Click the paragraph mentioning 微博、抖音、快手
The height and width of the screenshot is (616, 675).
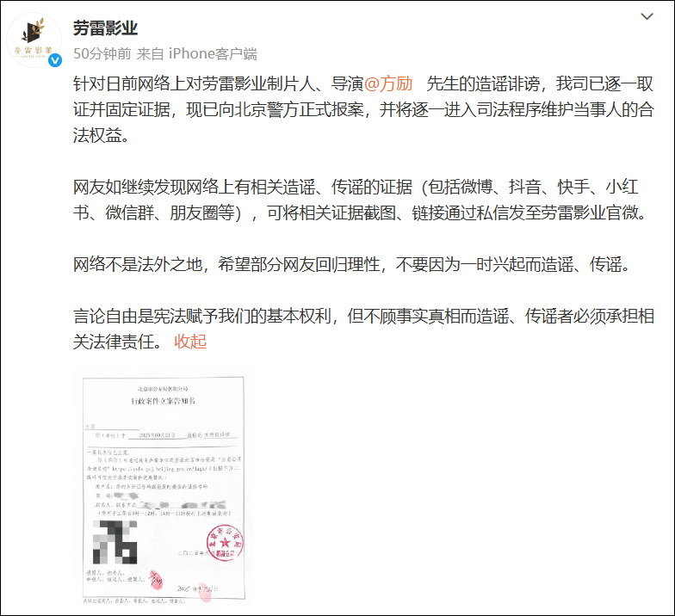pos(362,200)
